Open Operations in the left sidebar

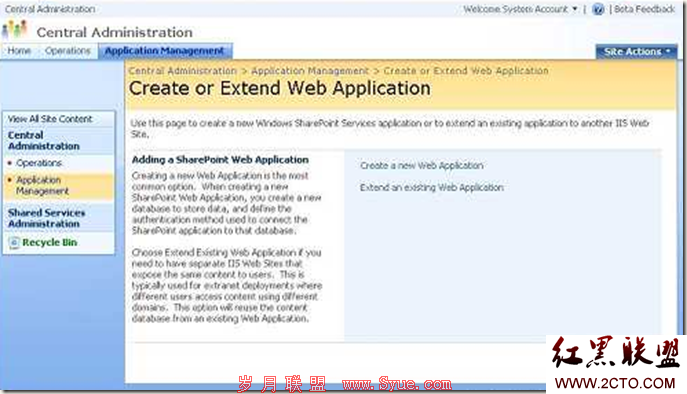click(39, 163)
